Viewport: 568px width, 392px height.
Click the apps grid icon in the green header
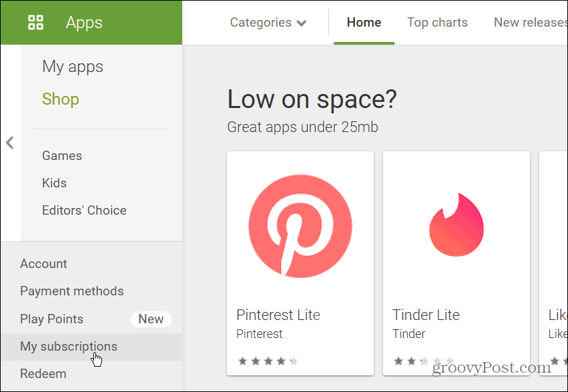[x=35, y=22]
